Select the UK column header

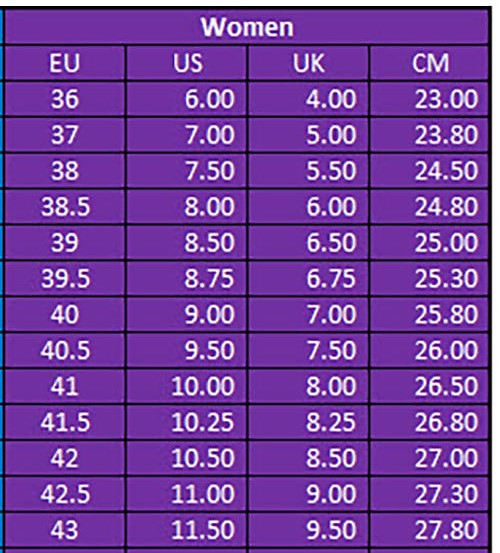[308, 63]
